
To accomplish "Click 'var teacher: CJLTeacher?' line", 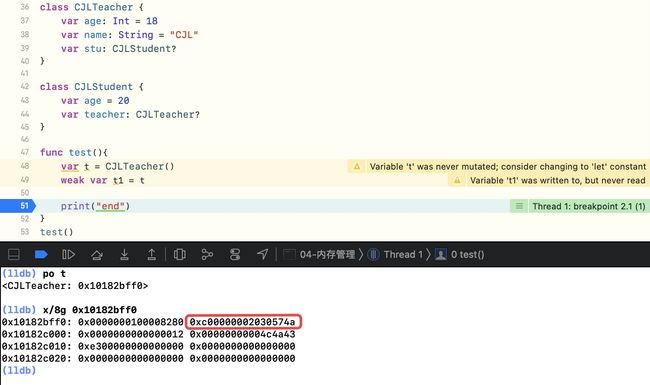I will click(130, 115).
